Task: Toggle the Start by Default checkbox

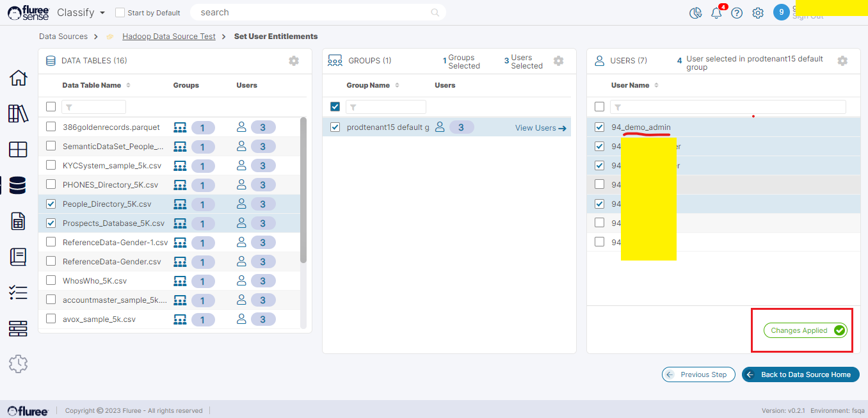Action: click(x=120, y=13)
